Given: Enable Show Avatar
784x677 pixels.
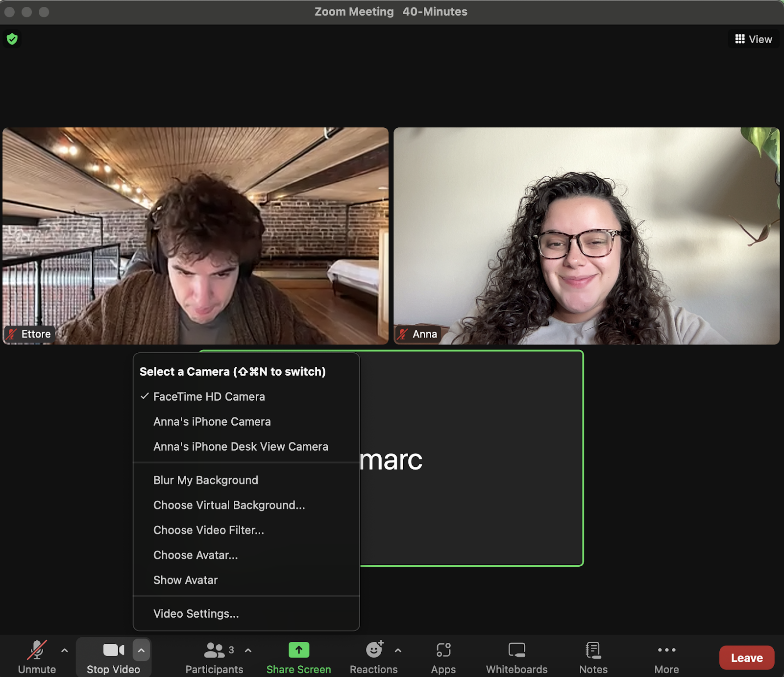Looking at the screenshot, I should 185,580.
